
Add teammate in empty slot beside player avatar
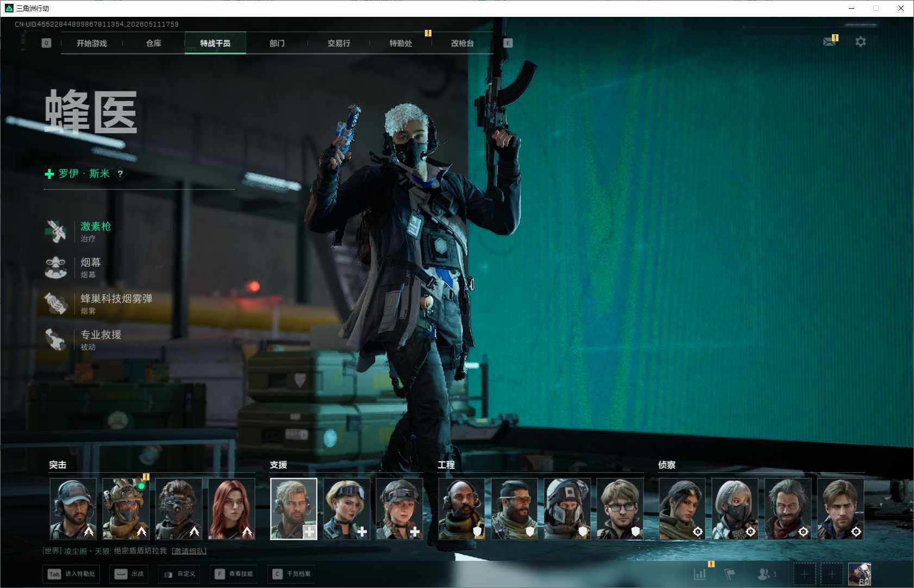tap(831, 574)
